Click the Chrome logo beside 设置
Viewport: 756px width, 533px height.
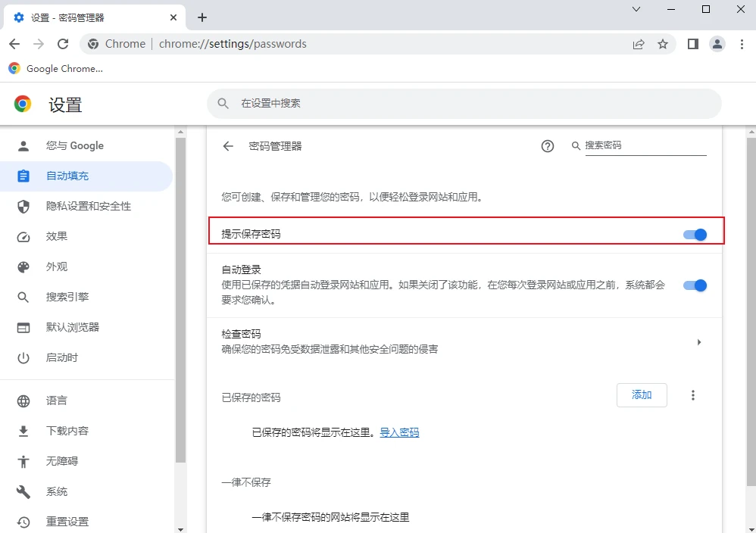pyautogui.click(x=23, y=104)
